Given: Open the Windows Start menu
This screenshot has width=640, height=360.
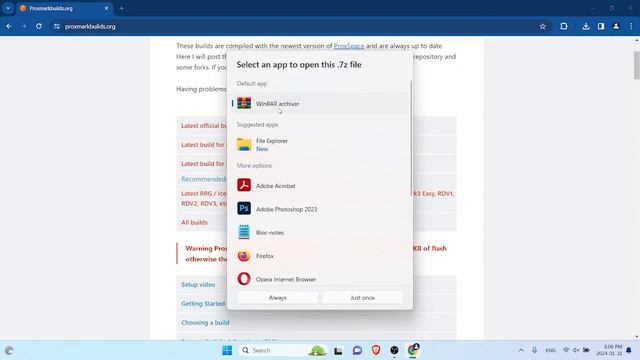Looking at the screenshot, I should tap(227, 350).
